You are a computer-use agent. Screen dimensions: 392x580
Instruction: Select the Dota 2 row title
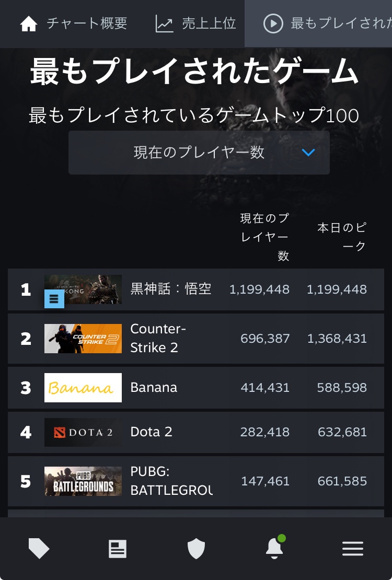[151, 432]
